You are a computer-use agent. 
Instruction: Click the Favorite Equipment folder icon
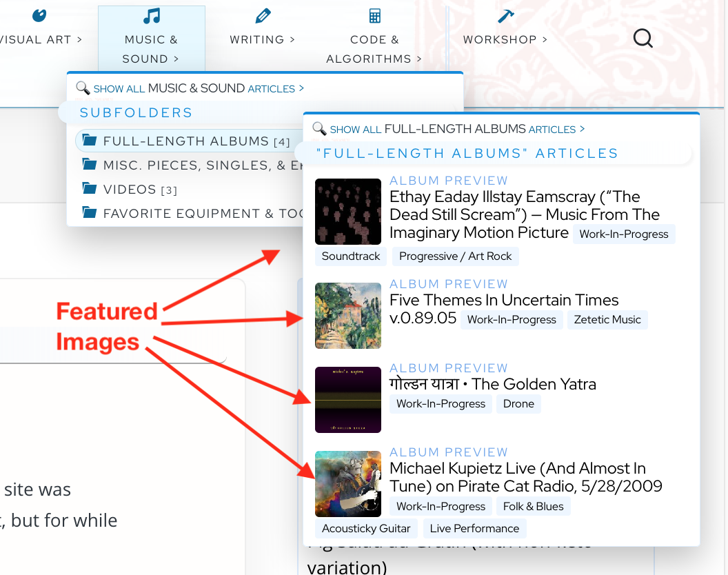click(89, 213)
